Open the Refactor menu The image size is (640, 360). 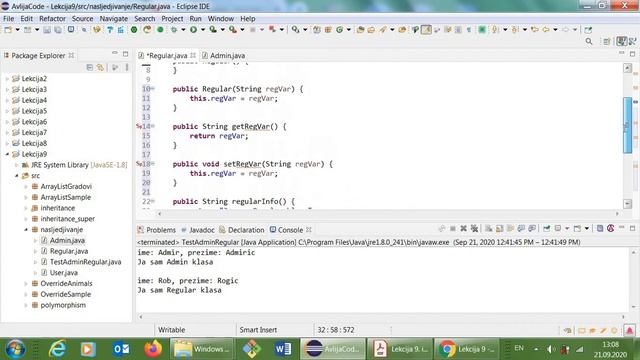(52, 19)
